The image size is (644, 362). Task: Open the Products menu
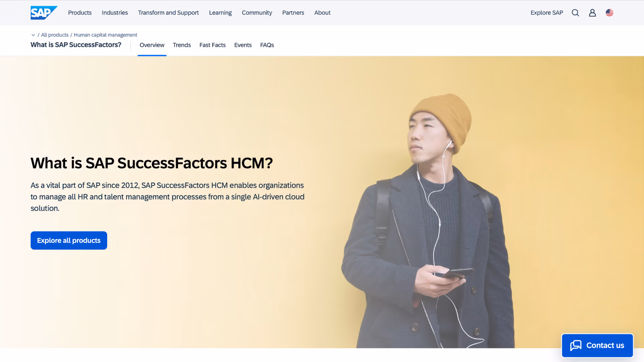[x=80, y=13]
